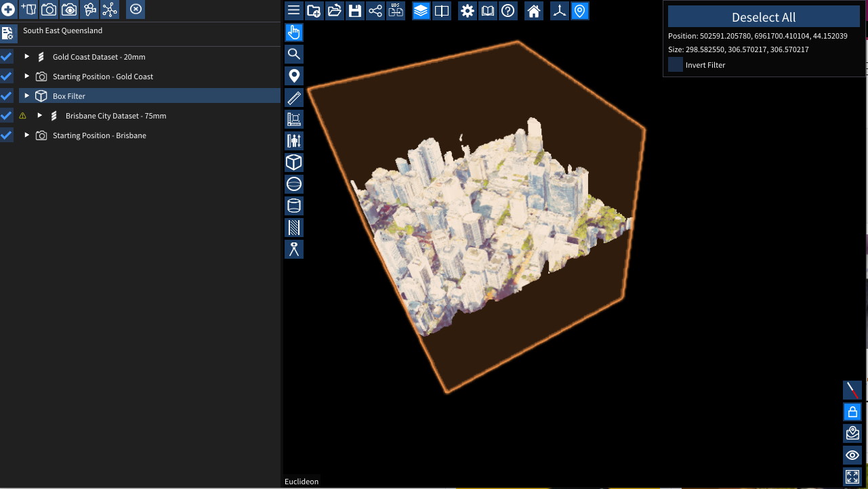Viewport: 868px width, 489px height.
Task: Open the measurement ruler tool
Action: pos(294,97)
